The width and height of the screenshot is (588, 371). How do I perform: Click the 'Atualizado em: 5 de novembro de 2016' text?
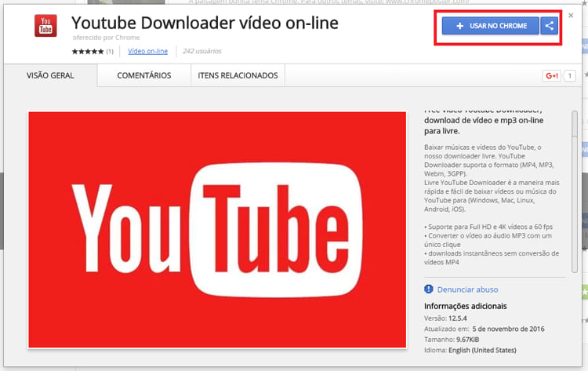(485, 329)
